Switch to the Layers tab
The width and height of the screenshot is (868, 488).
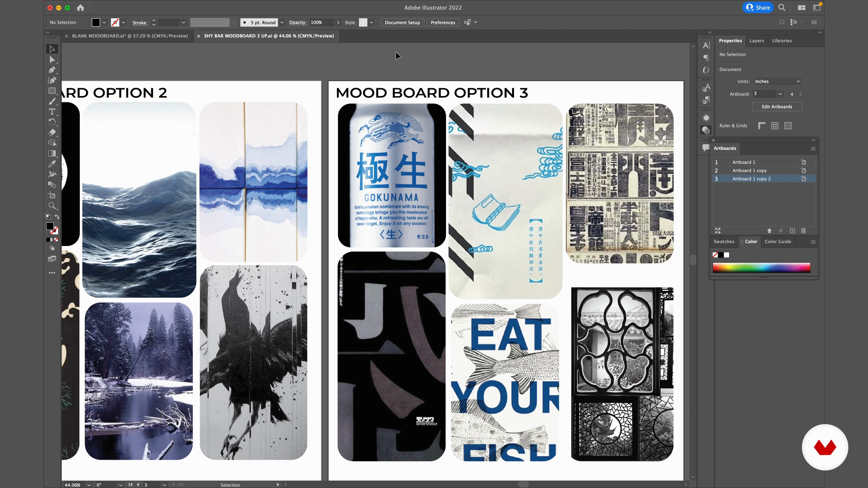(757, 41)
